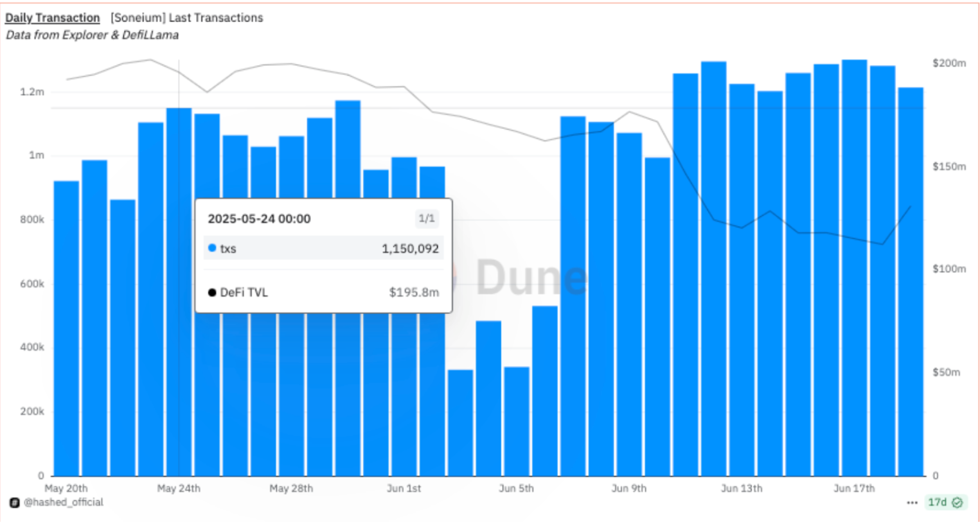980x526 pixels.
Task: Click the 'May 24th' x-axis label
Action: click(x=179, y=489)
